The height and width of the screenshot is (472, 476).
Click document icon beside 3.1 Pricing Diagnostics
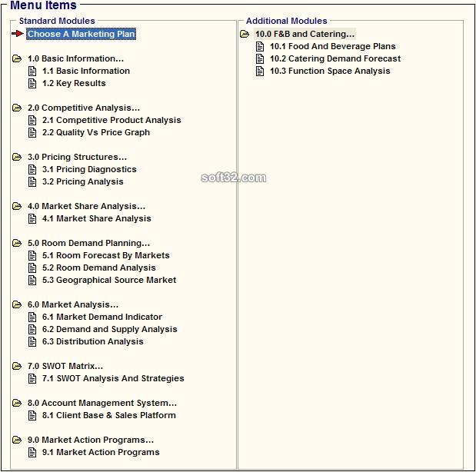[32, 169]
